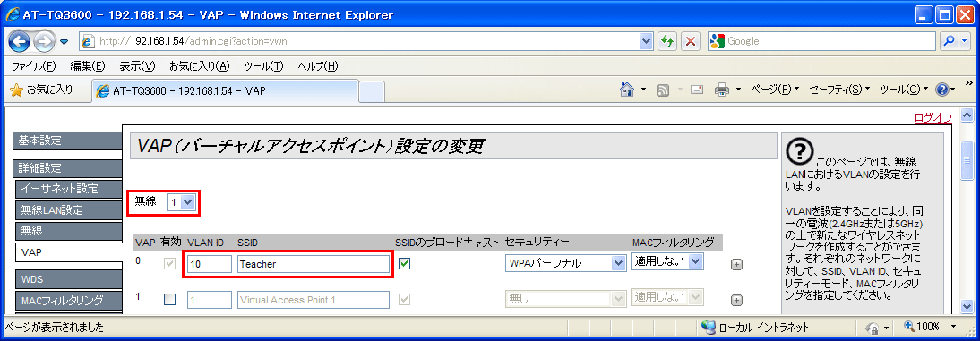The image size is (980, 341).
Task: Click the red Stop loading icon
Action: click(x=690, y=41)
